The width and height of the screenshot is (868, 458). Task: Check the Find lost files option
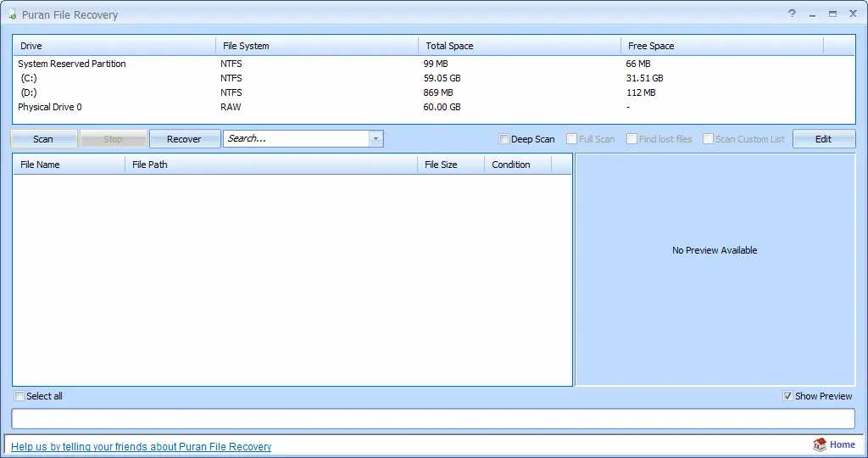click(632, 139)
